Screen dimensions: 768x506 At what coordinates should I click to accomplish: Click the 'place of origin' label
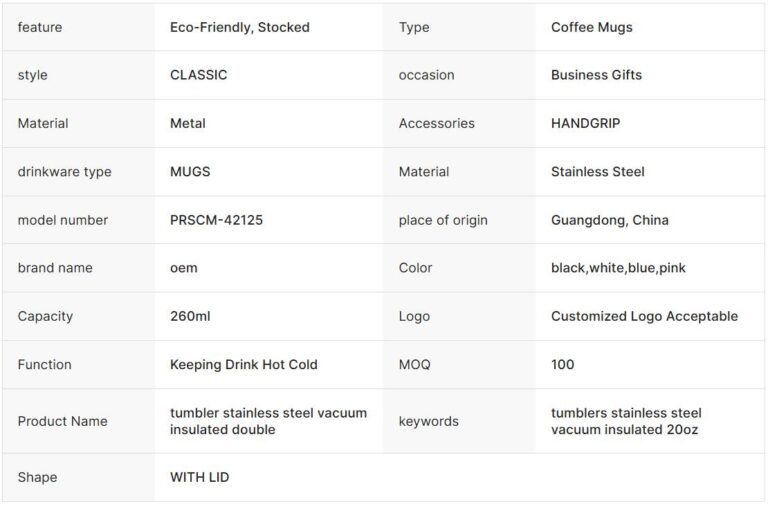tap(443, 220)
